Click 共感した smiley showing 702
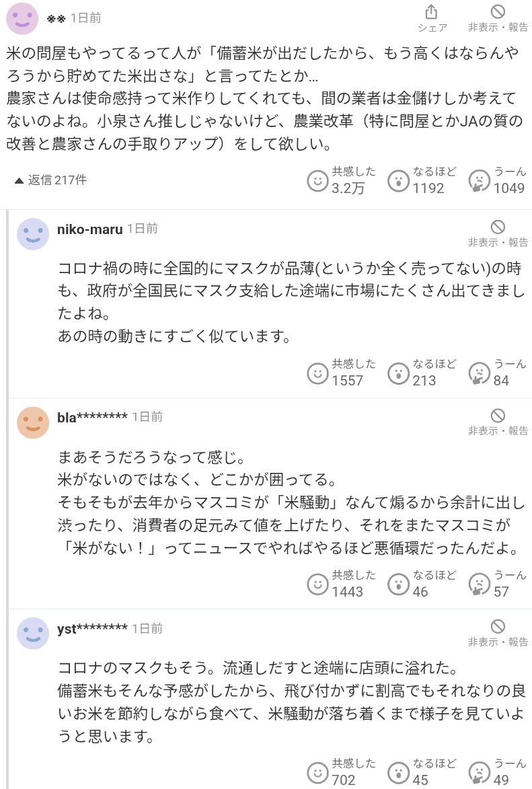532x789 pixels. [317, 772]
